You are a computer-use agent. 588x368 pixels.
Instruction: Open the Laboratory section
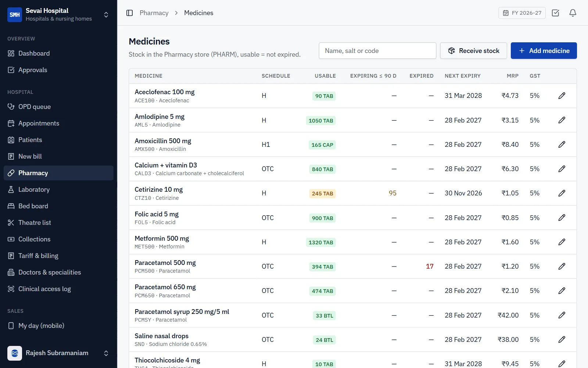click(x=58, y=190)
